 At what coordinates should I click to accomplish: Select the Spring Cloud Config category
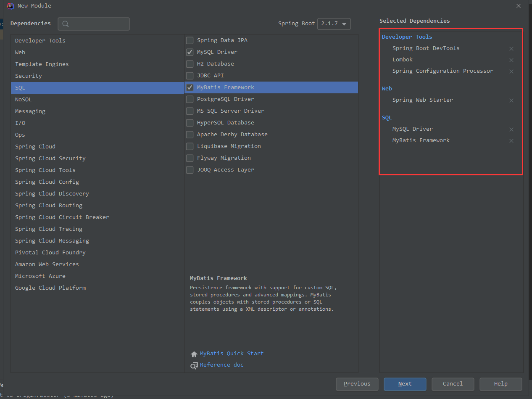[x=97, y=182]
